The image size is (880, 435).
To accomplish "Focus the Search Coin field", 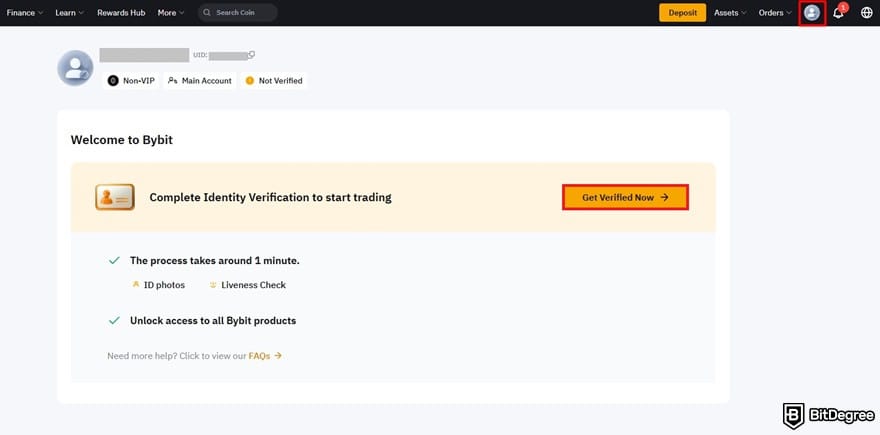I will [x=237, y=13].
